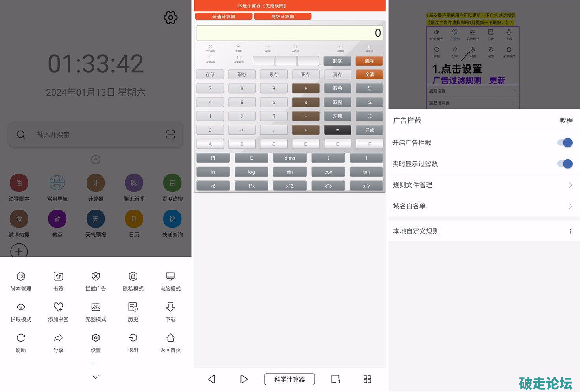Switch to 普通计算器 tab

tap(224, 17)
